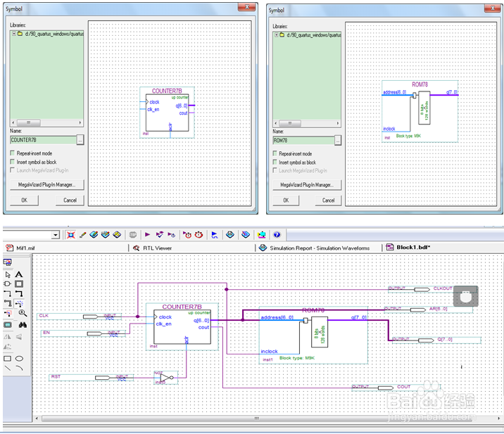This screenshot has height=434, width=504.
Task: Click the Start Simulation blue waveform icon
Action: coord(215,235)
